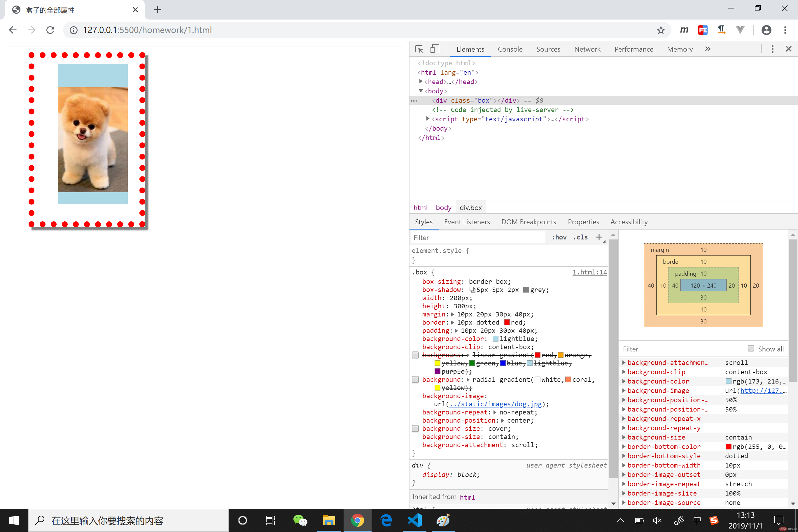Expand the border shorthand property
This screenshot has width=798, height=532.
coord(453,323)
